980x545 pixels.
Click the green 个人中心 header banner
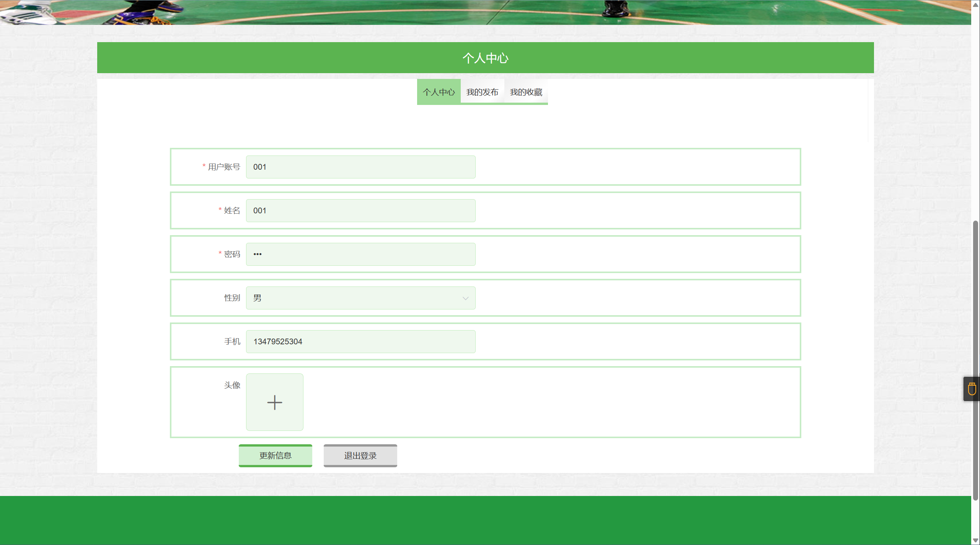click(x=485, y=58)
